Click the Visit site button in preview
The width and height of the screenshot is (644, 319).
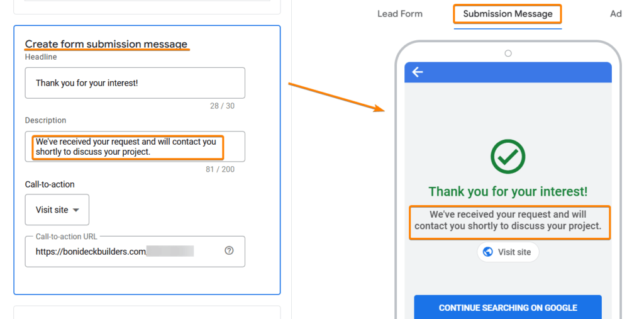point(508,252)
